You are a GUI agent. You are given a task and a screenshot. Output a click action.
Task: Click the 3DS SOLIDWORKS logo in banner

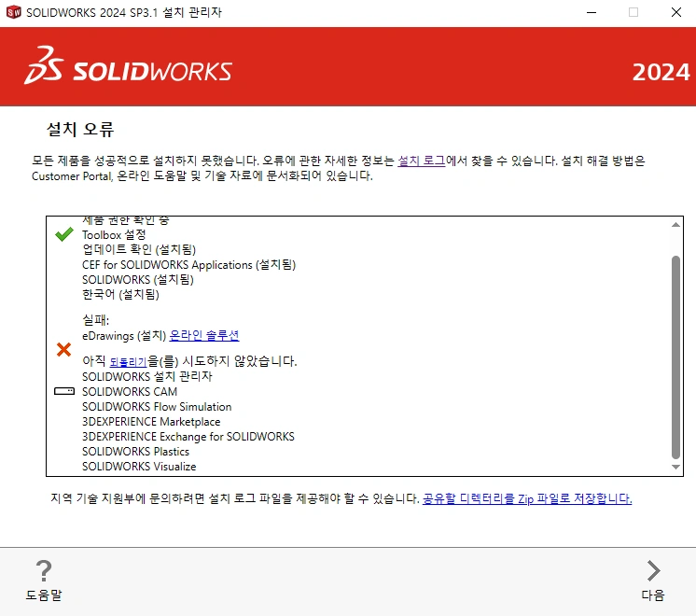128,65
